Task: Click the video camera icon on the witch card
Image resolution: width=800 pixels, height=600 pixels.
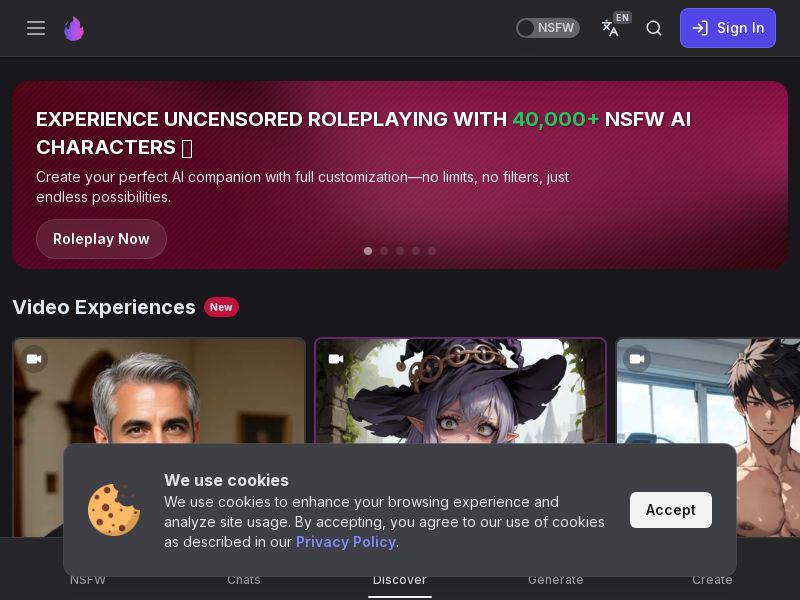Action: click(336, 359)
